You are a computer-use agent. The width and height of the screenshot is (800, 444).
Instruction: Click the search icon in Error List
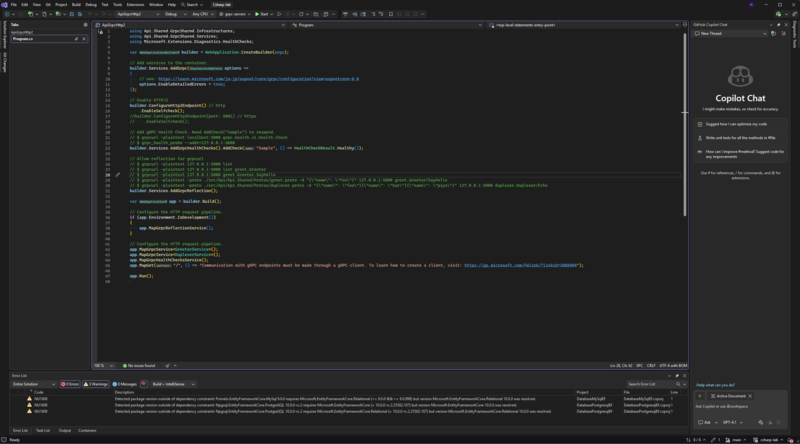[x=678, y=384]
